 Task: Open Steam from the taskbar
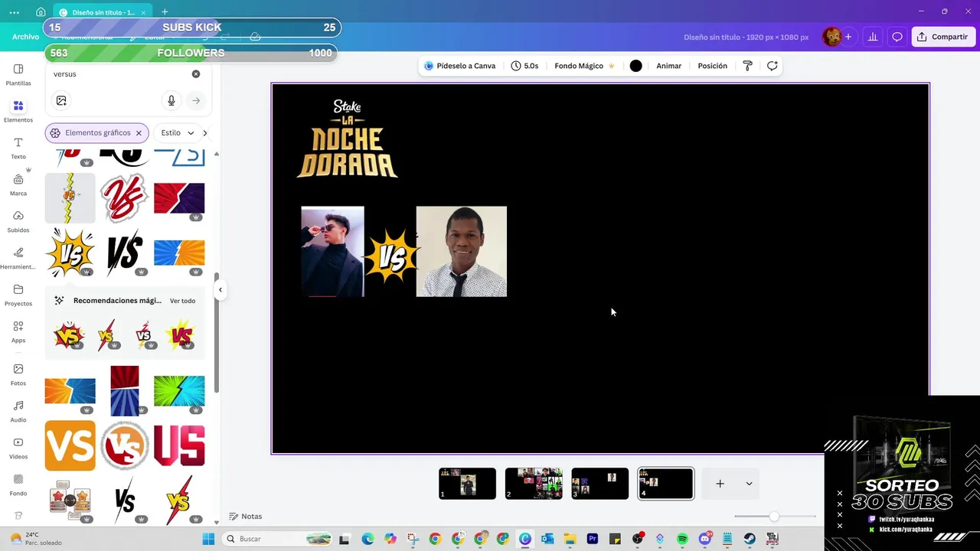pos(750,539)
